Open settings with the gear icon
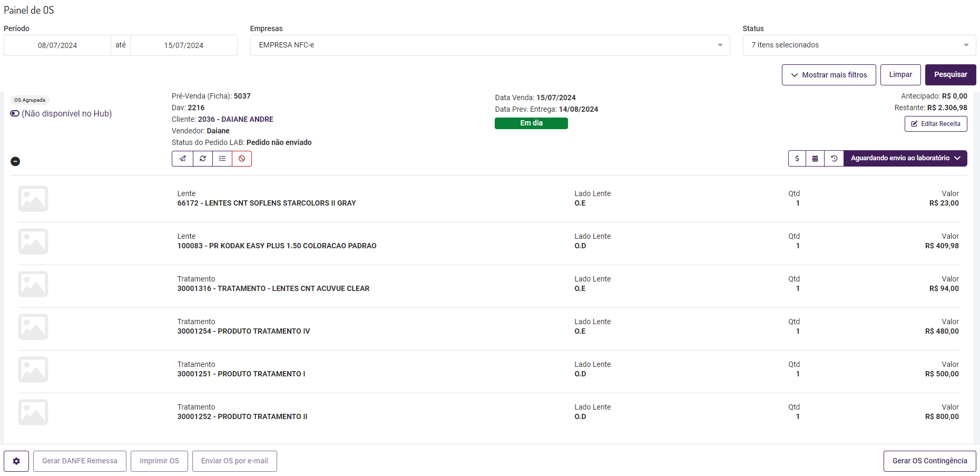The height and width of the screenshot is (476, 980). click(x=16, y=461)
